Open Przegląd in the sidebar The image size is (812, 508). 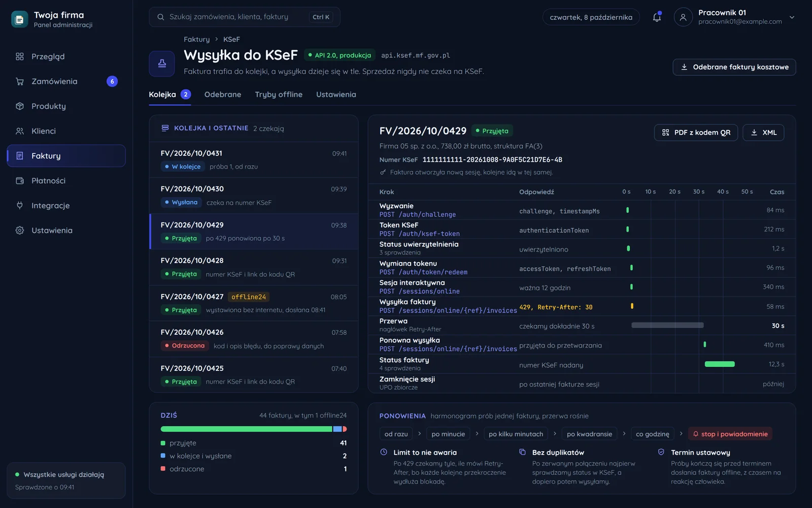point(66,56)
